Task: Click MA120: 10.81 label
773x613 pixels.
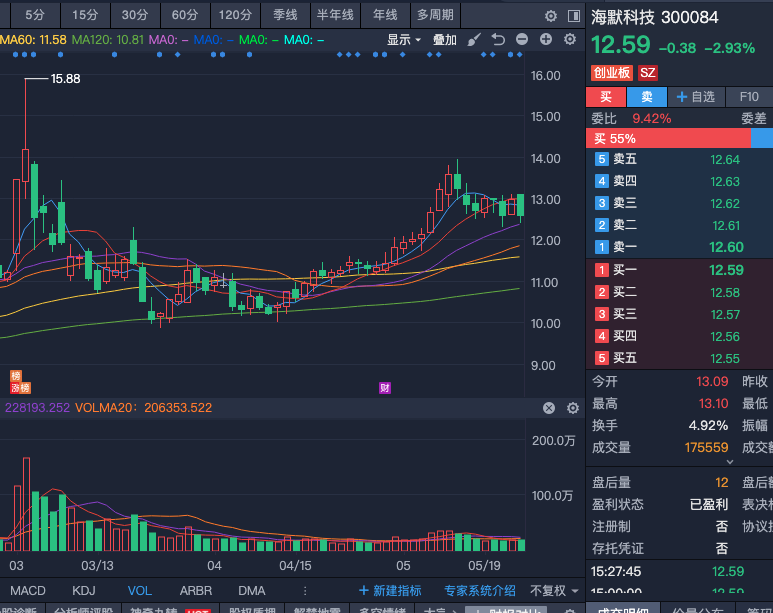Action: coord(108,39)
